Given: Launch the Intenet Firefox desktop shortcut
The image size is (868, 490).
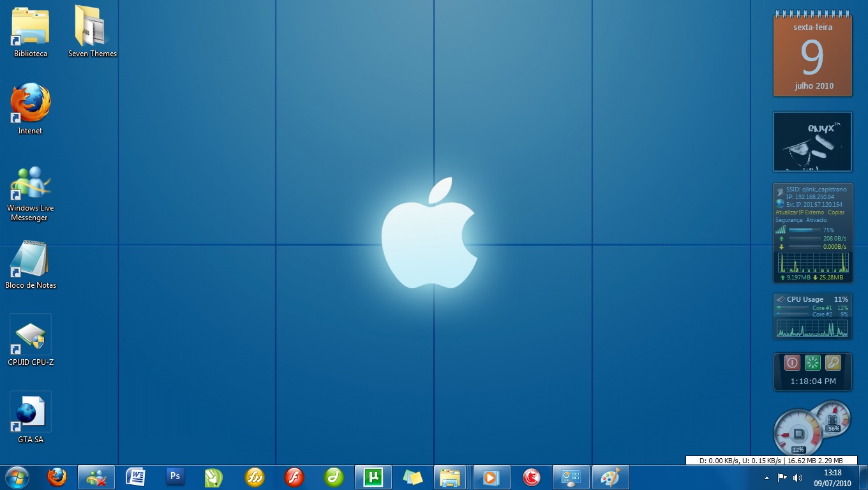Looking at the screenshot, I should (x=30, y=108).
